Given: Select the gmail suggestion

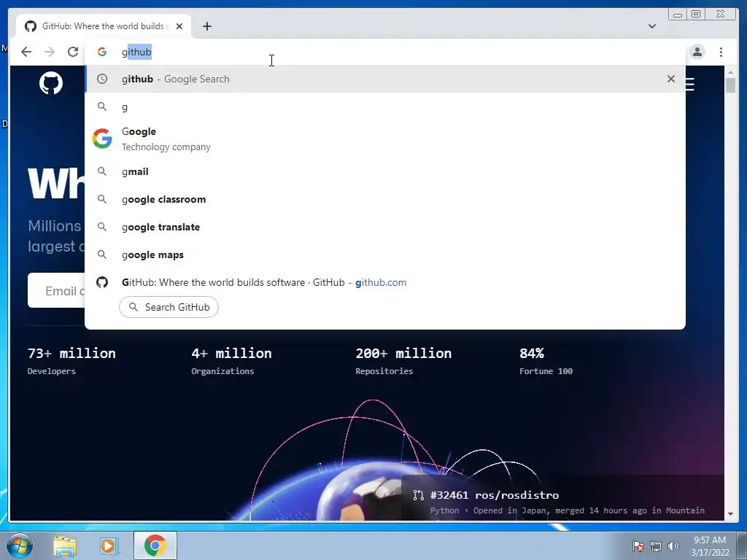Looking at the screenshot, I should click(x=385, y=171).
